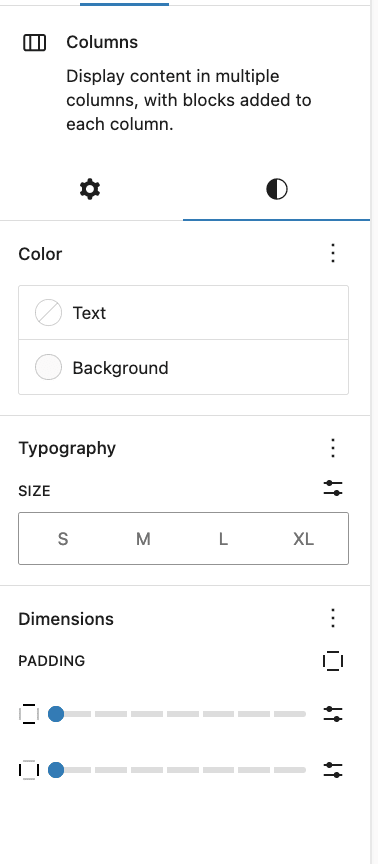Click the horizontal padding sides icon
The height and width of the screenshot is (864, 378).
coord(29,770)
